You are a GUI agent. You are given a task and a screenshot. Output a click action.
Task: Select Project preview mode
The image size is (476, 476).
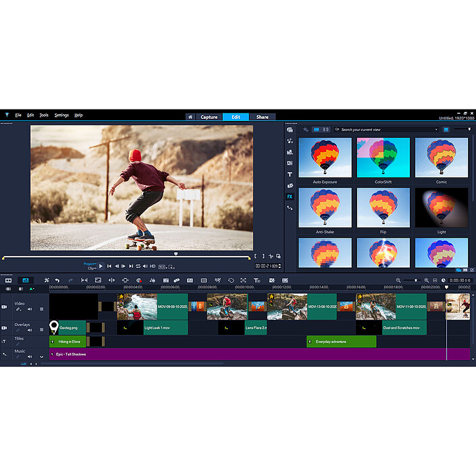pos(90,264)
